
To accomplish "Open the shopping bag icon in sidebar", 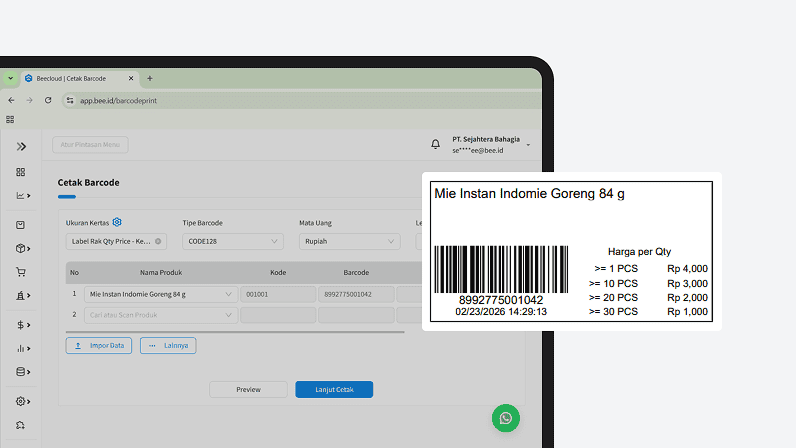I will pyautogui.click(x=20, y=225).
